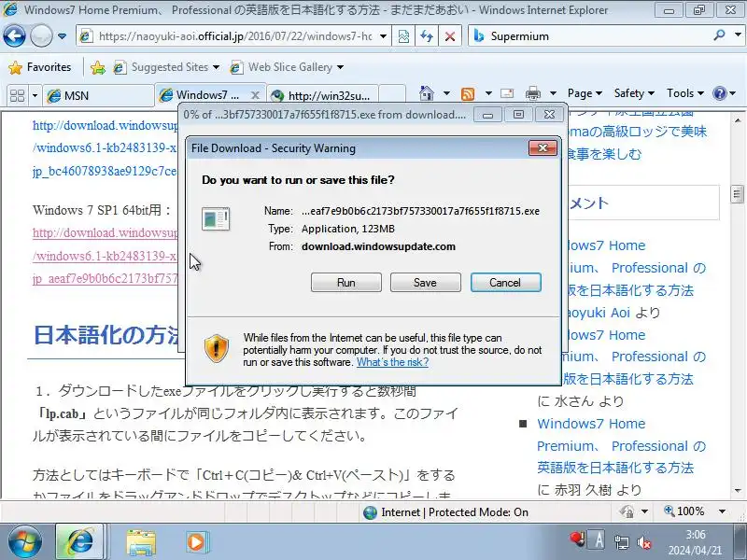Click the Home page icon
Viewport: 747px width, 560px height.
[x=427, y=93]
